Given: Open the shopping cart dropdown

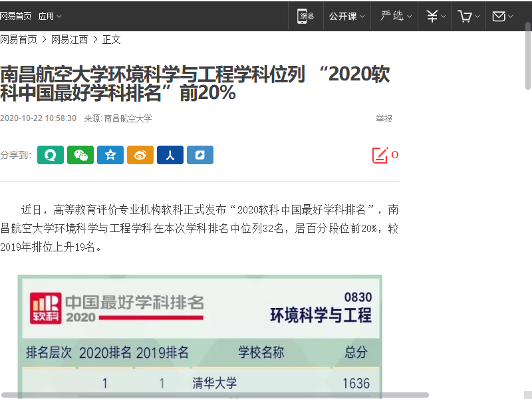Looking at the screenshot, I should click(x=469, y=16).
